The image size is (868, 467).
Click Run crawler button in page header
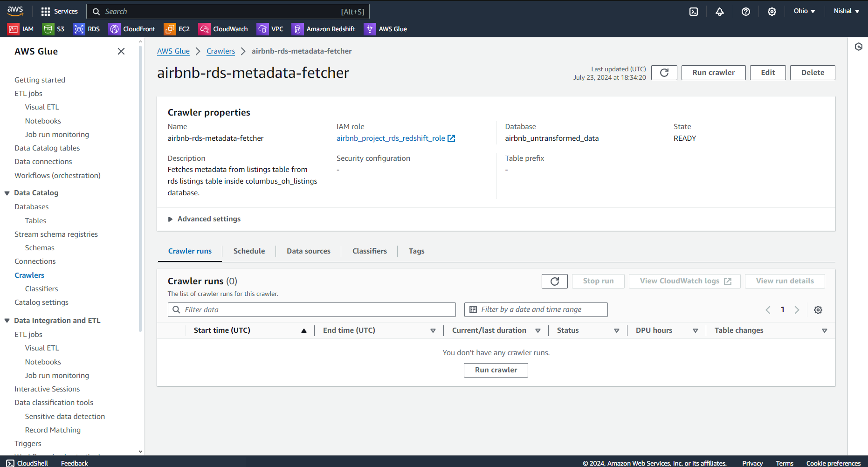coord(713,73)
